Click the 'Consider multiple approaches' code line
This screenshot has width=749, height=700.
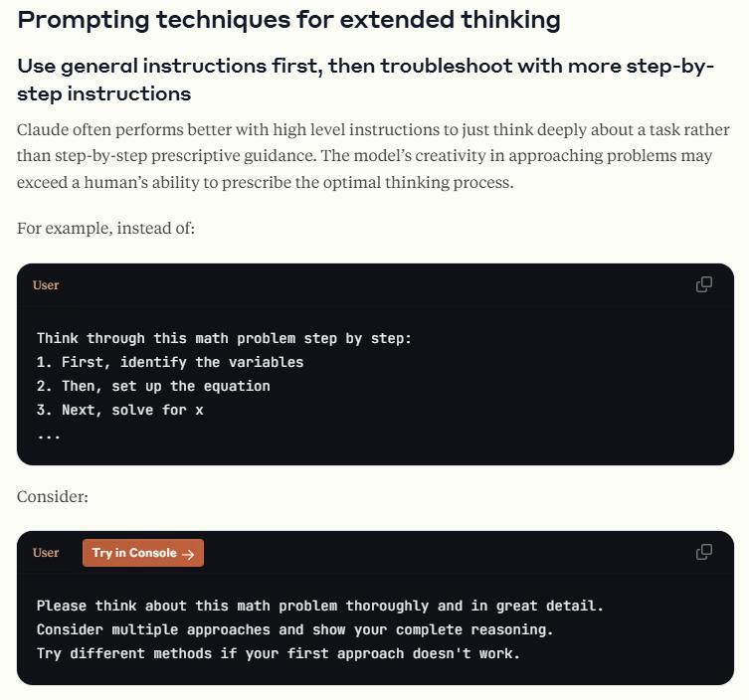pos(294,629)
